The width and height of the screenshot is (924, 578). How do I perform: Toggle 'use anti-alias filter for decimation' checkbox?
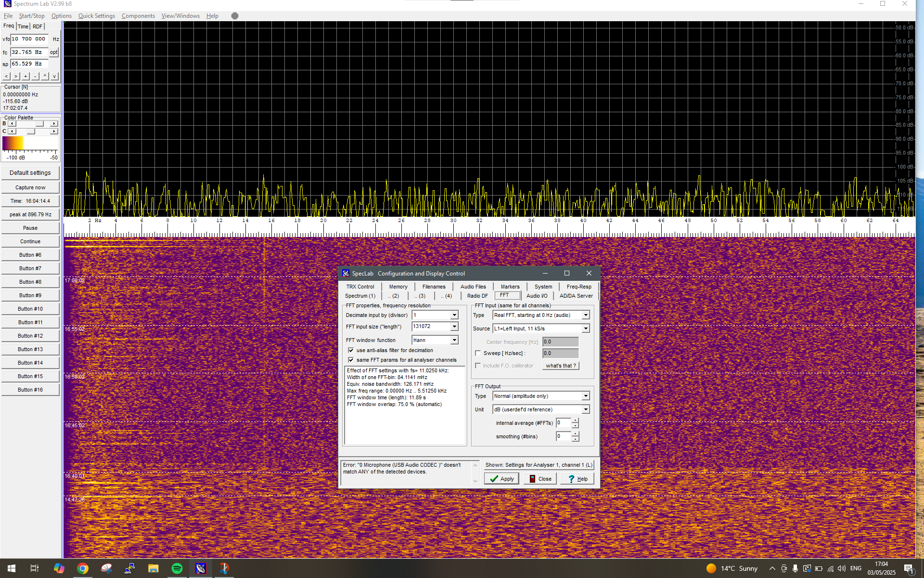351,350
